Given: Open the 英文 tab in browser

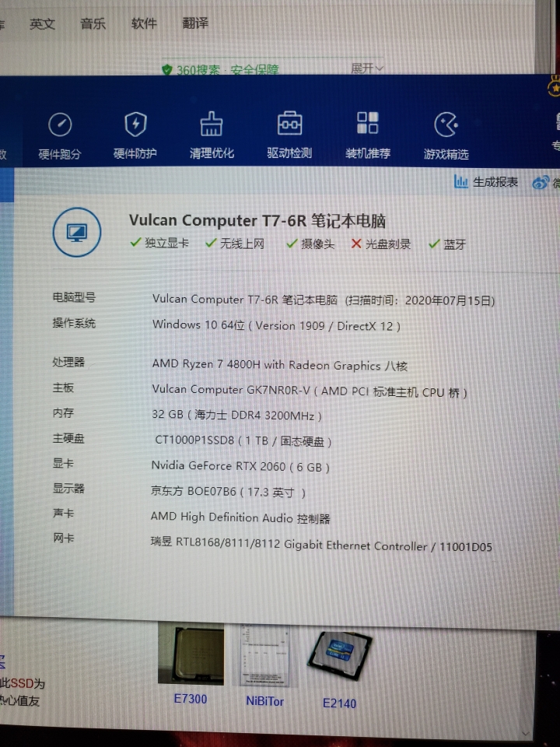Looking at the screenshot, I should [x=42, y=24].
